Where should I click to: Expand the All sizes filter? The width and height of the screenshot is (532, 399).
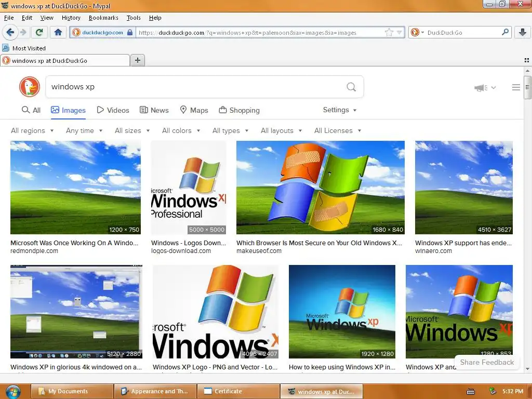pos(132,130)
